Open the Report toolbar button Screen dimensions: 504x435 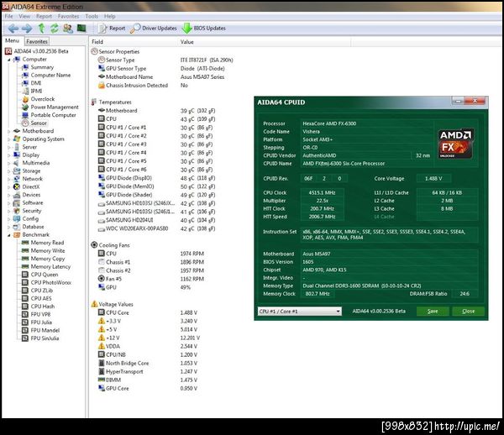click(112, 29)
